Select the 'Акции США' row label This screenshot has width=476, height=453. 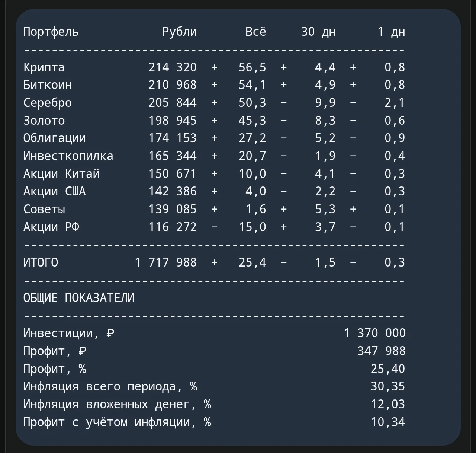click(x=54, y=191)
